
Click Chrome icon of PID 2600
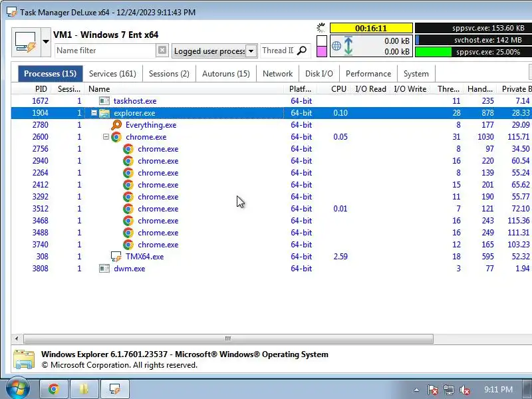(116, 137)
